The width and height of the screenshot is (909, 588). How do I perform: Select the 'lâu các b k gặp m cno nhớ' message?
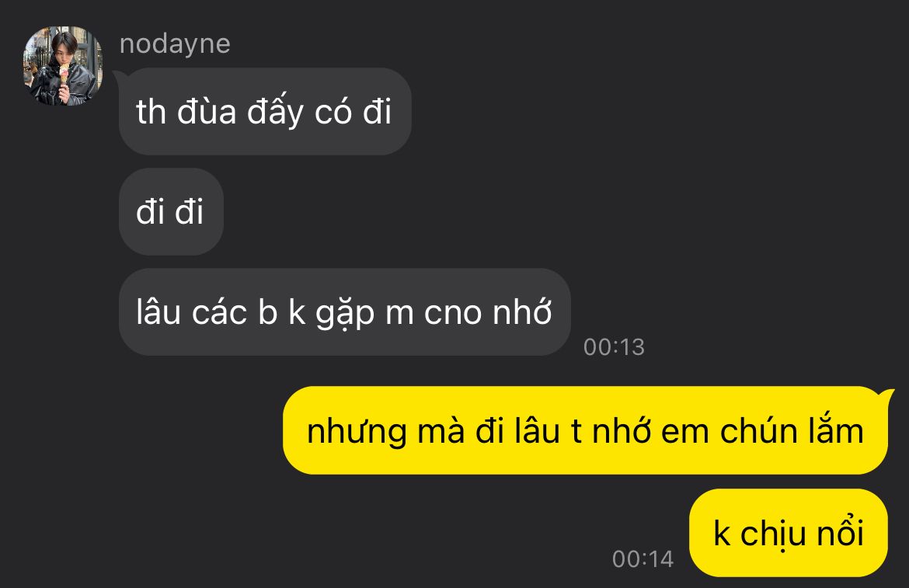tap(344, 311)
